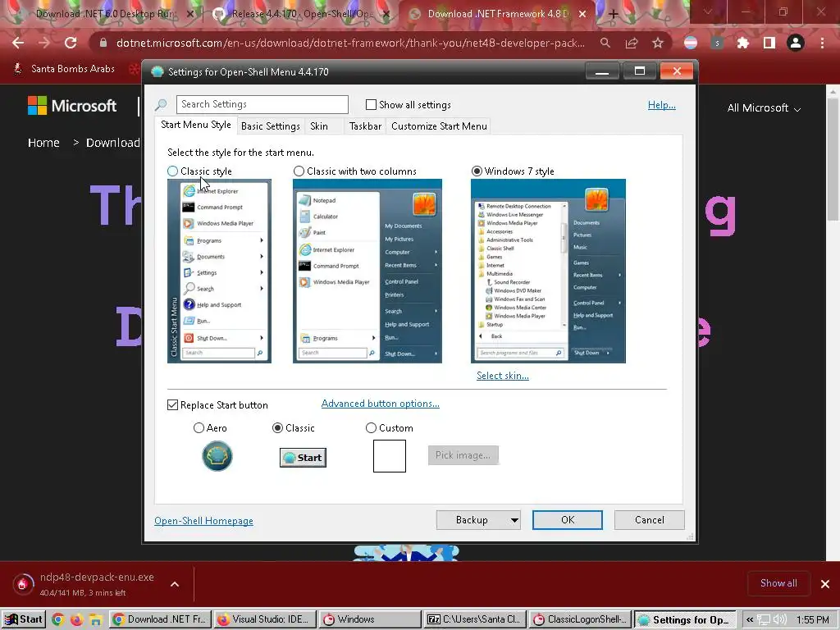
Task: Open the Skin tab
Action: tap(319, 126)
